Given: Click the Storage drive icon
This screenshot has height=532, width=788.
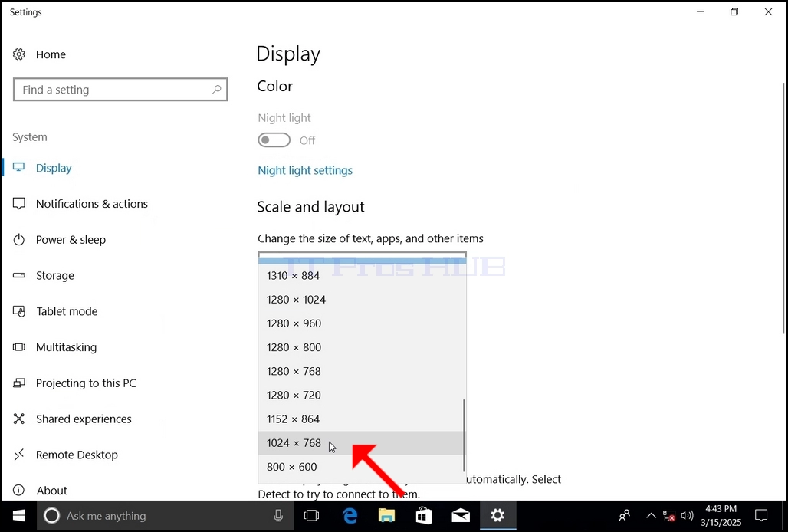Looking at the screenshot, I should [x=18, y=275].
